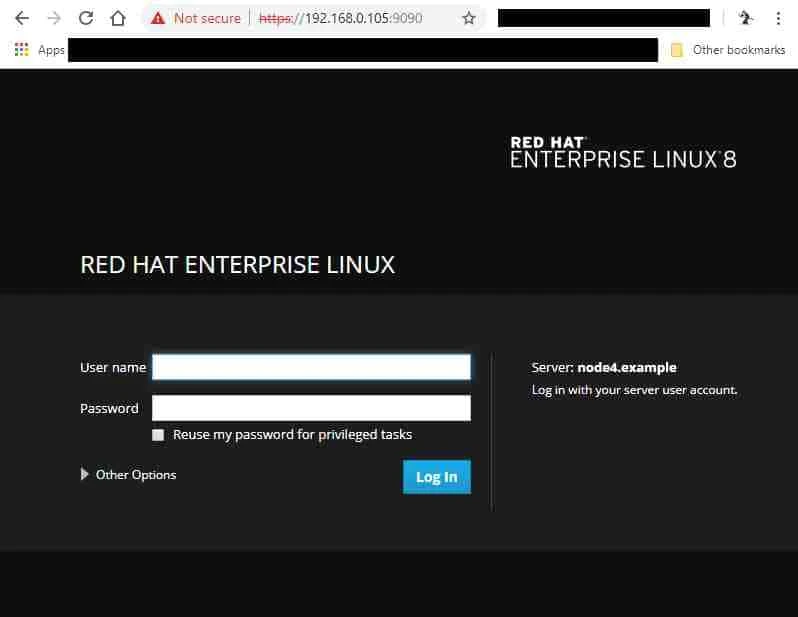Screen dimensions: 798x617
Task: Click the Reuse my password label text
Action: point(293,435)
